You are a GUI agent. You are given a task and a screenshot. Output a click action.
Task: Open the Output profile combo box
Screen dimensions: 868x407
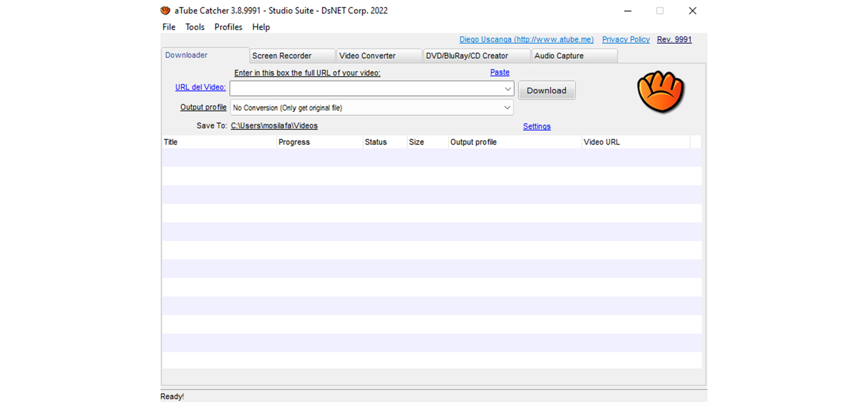point(372,108)
